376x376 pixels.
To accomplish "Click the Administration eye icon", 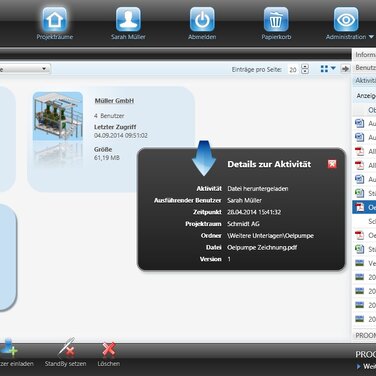I will pyautogui.click(x=346, y=19).
